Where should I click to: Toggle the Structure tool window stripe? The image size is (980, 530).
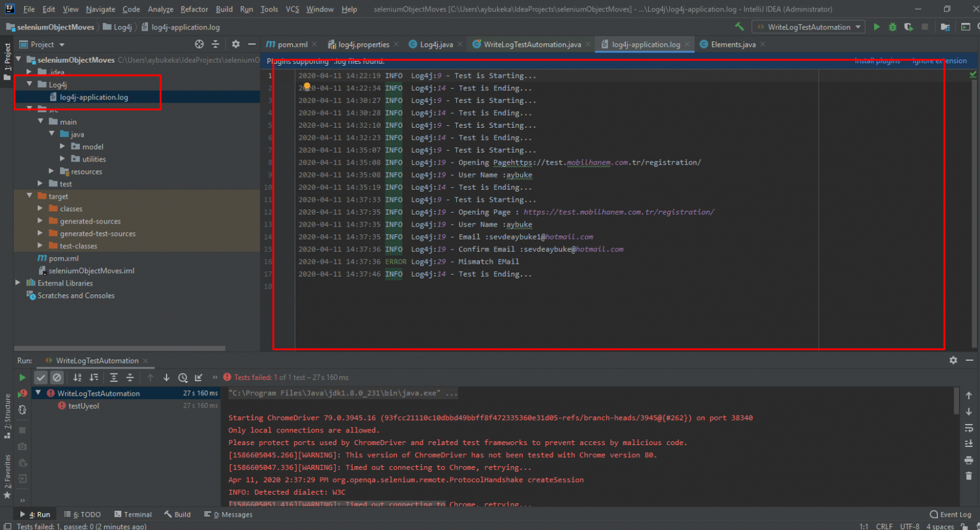point(7,416)
